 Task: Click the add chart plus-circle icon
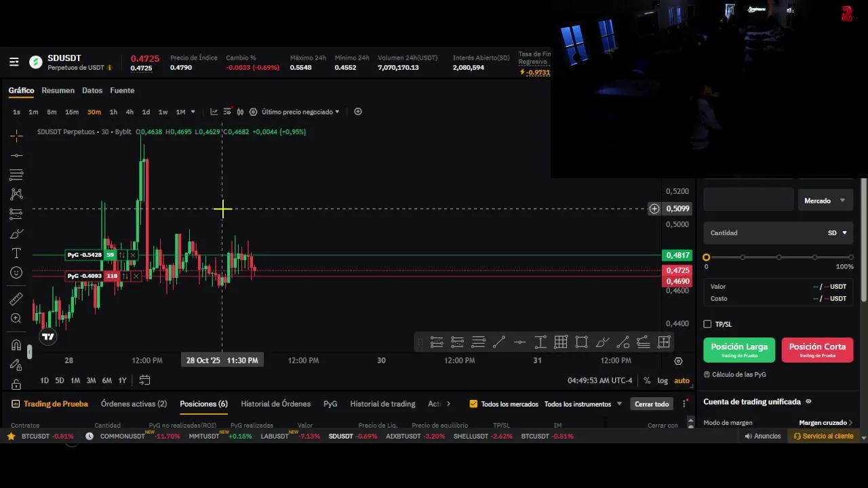[358, 112]
